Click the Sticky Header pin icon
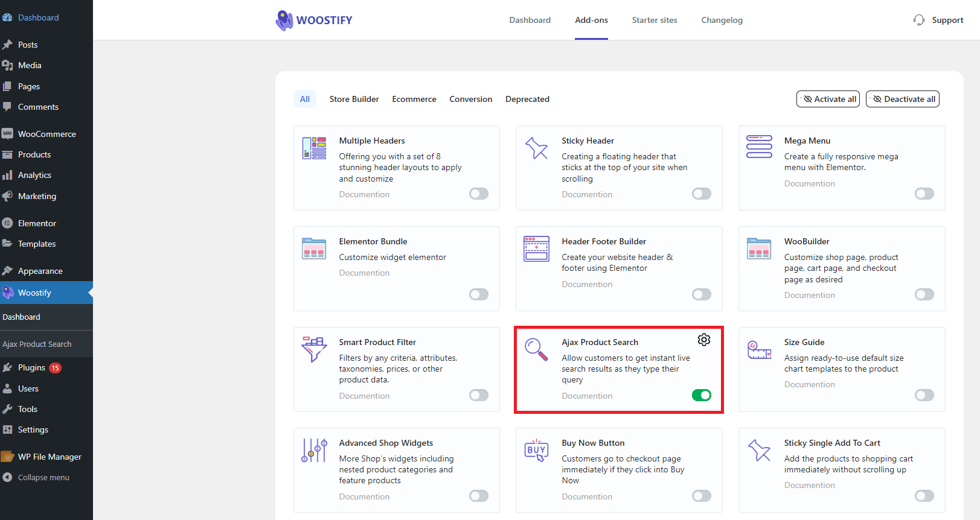This screenshot has width=980, height=520. pyautogui.click(x=536, y=148)
